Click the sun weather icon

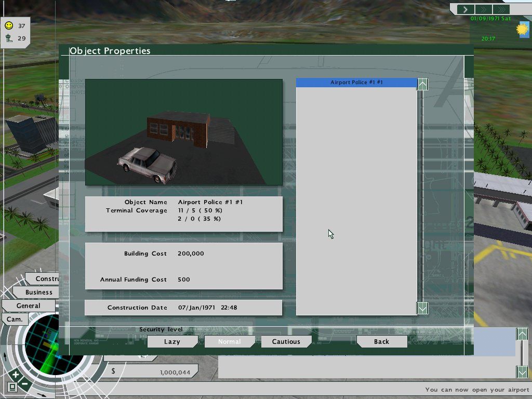tap(522, 30)
